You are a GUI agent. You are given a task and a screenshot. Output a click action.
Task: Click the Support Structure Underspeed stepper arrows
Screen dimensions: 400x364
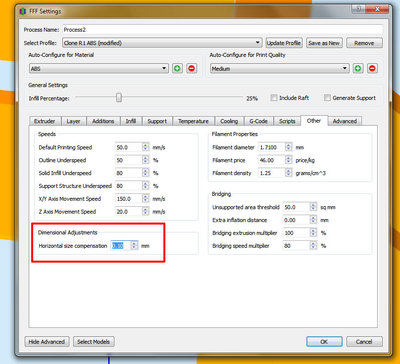click(145, 186)
